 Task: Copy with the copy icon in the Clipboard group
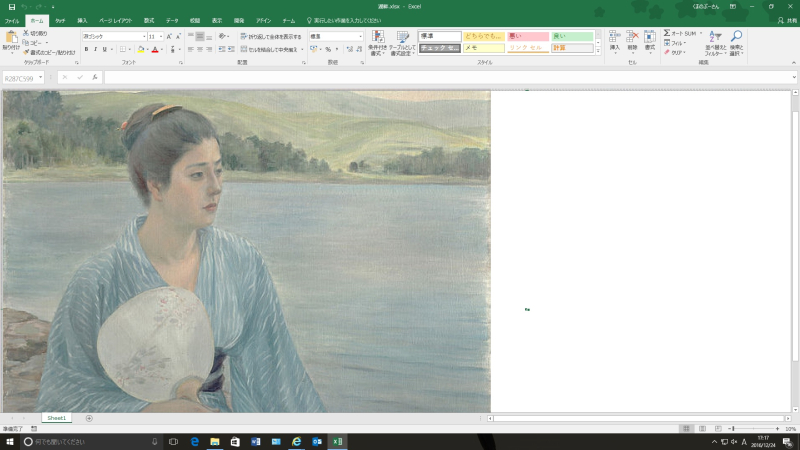click(x=26, y=43)
